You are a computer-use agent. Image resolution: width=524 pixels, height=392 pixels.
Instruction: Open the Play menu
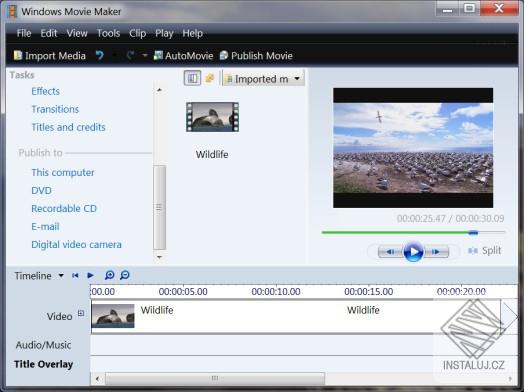pyautogui.click(x=164, y=33)
